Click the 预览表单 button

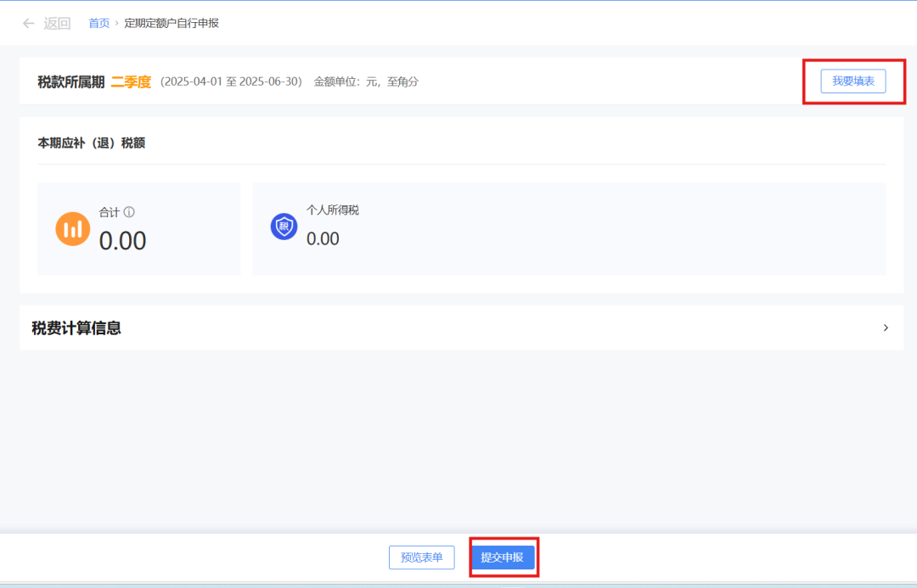pos(422,557)
